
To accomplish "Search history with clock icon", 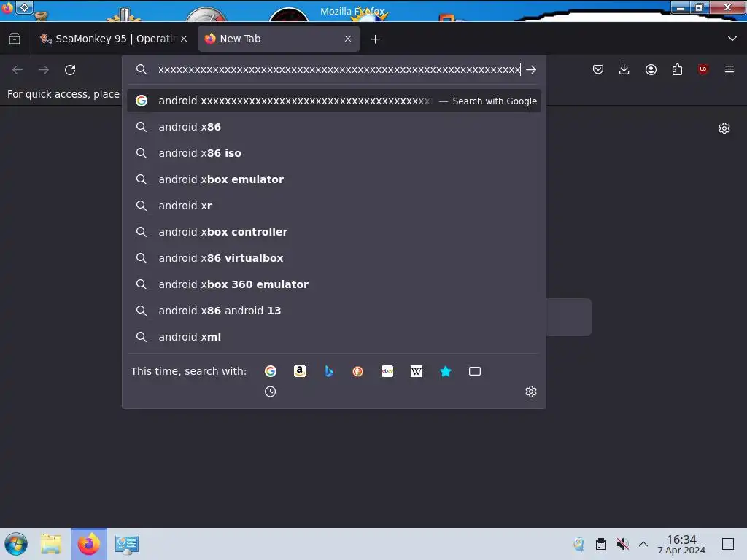I will [x=271, y=392].
